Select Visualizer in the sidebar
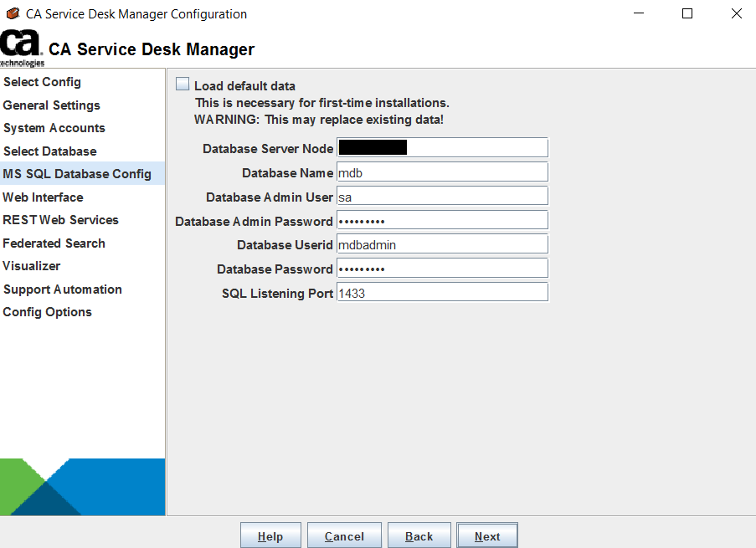This screenshot has height=548, width=756. pyautogui.click(x=32, y=266)
